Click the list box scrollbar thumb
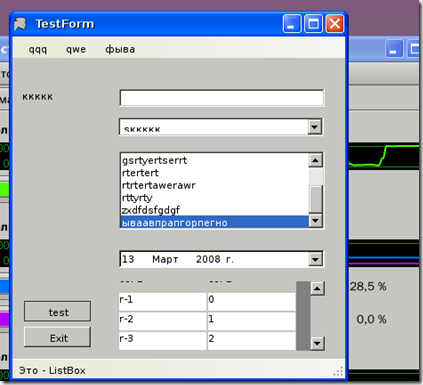The width and height of the screenshot is (423, 385). (315, 199)
